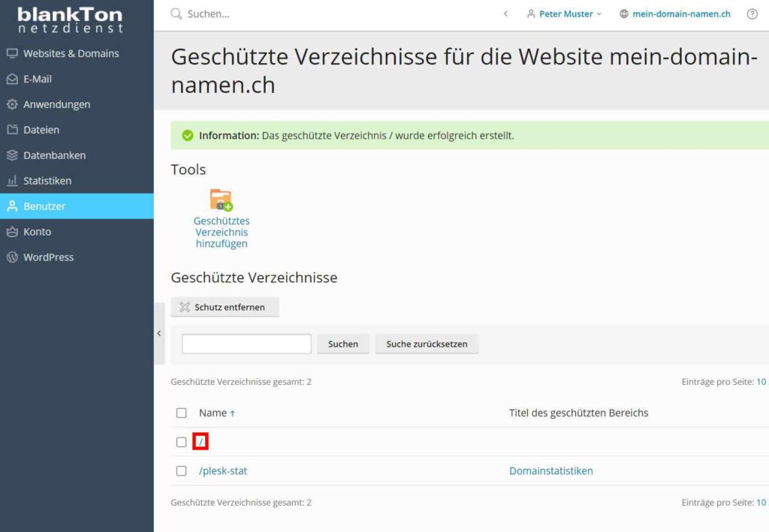
Task: Click the Datenbanken stack icon in sidebar
Action: pos(12,155)
